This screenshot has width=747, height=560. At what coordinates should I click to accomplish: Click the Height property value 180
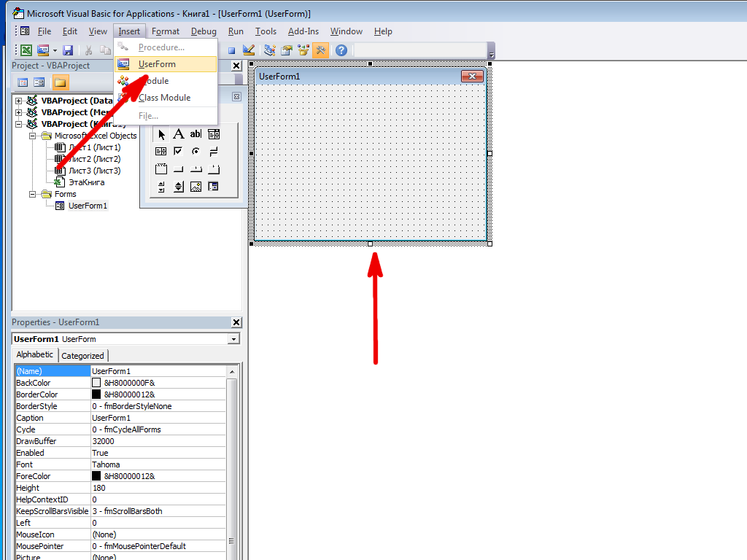pos(158,488)
